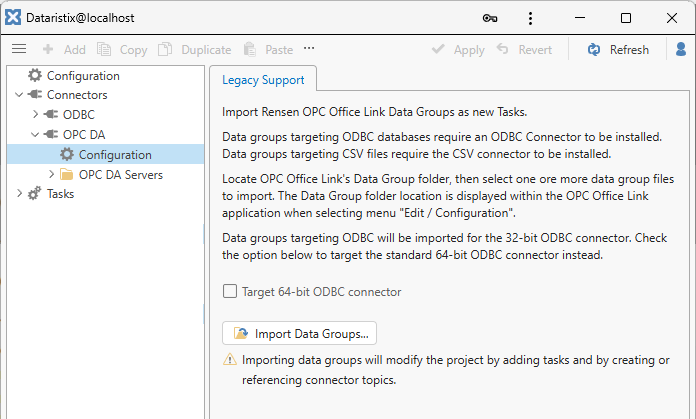Select top-level Configuration tree item
The height and width of the screenshot is (419, 696).
pos(82,76)
